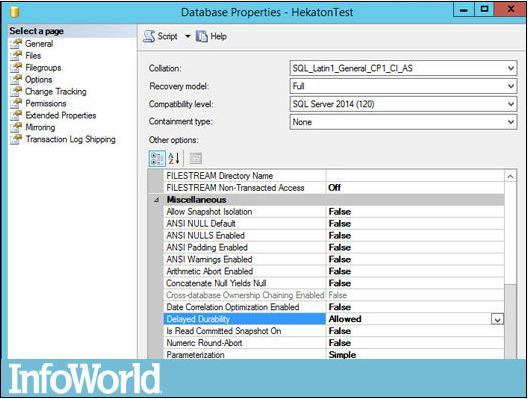Screen dimensions: 528x399
Task: Click the Filegroups page icon
Action: pos(16,68)
